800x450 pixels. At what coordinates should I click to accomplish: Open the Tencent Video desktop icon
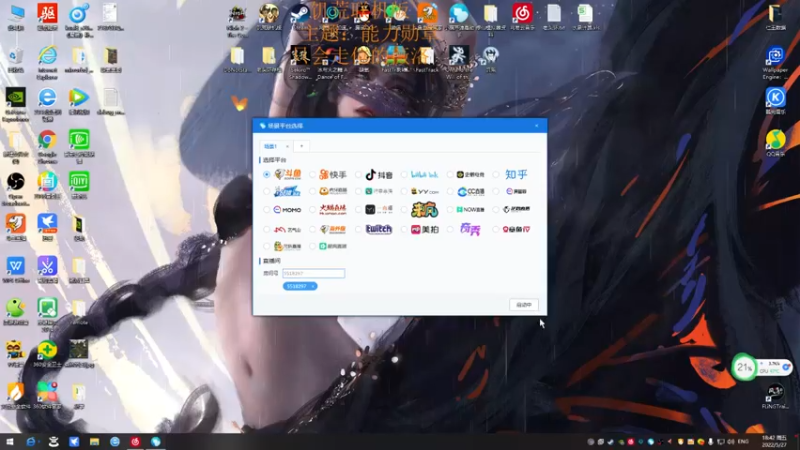(79, 103)
